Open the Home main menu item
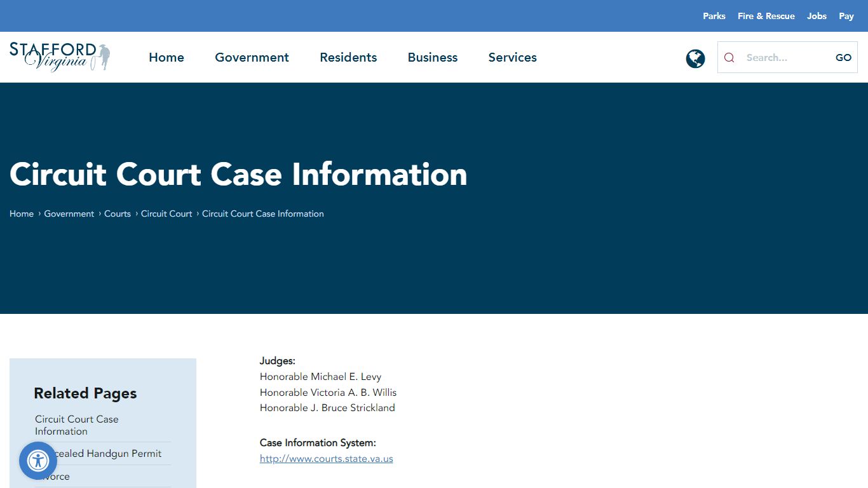The height and width of the screenshot is (488, 868). [166, 57]
